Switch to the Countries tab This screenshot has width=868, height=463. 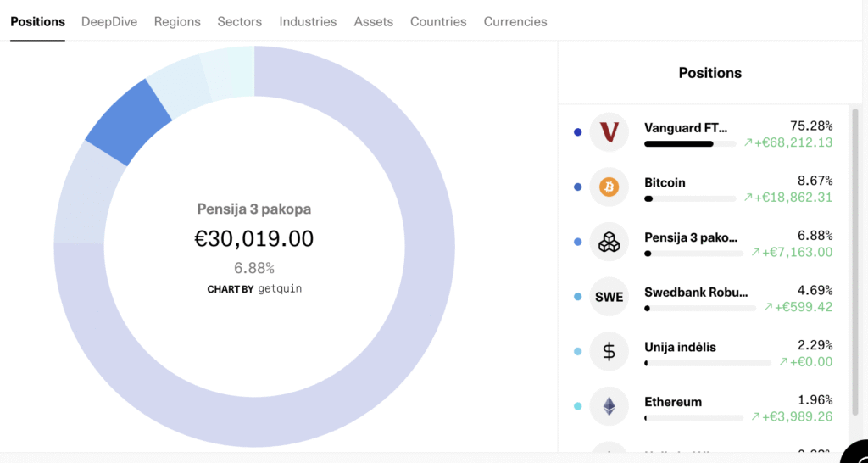(438, 21)
